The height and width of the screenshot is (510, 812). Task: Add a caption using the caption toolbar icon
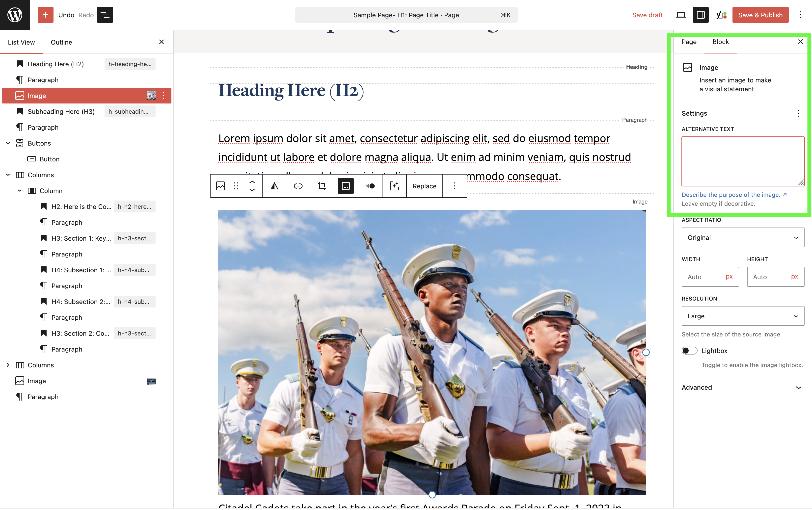click(x=345, y=186)
